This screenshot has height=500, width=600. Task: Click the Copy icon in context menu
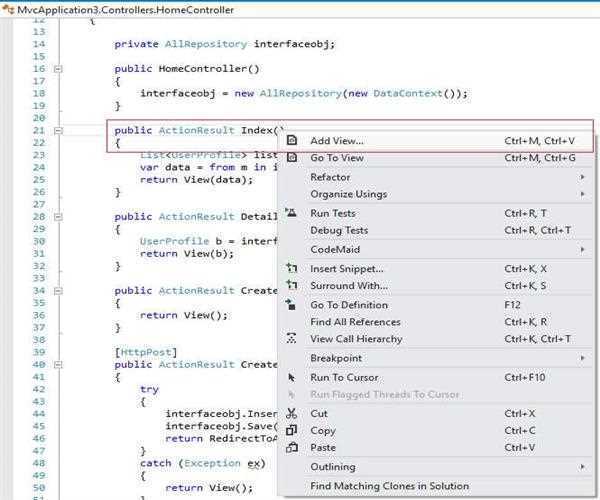coord(292,430)
